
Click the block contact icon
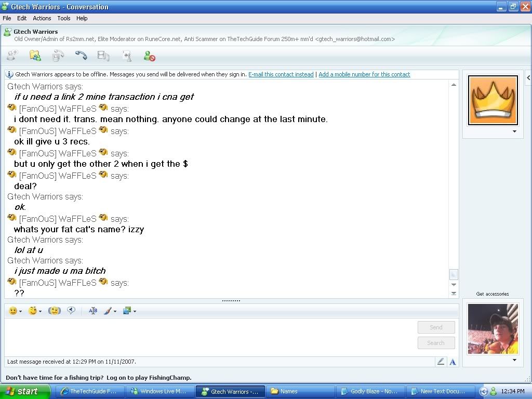point(150,56)
